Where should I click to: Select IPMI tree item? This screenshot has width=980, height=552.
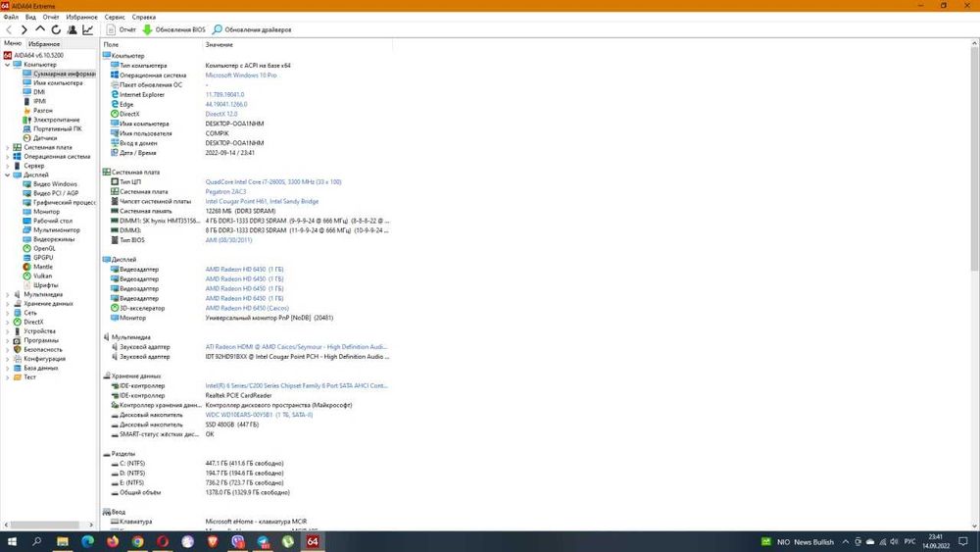pos(39,101)
